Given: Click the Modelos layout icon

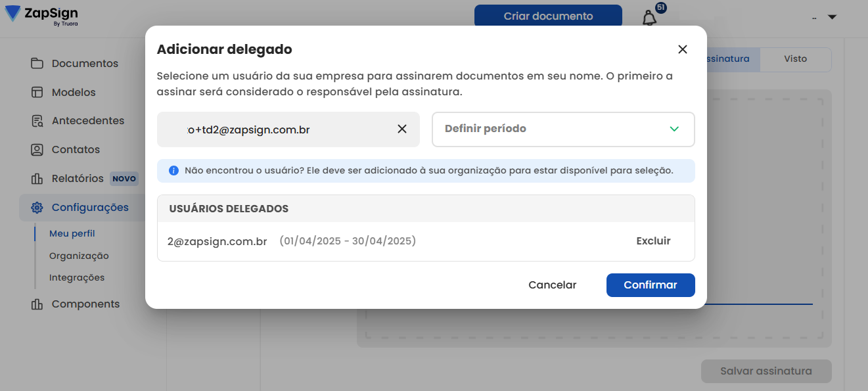Looking at the screenshot, I should [x=37, y=93].
